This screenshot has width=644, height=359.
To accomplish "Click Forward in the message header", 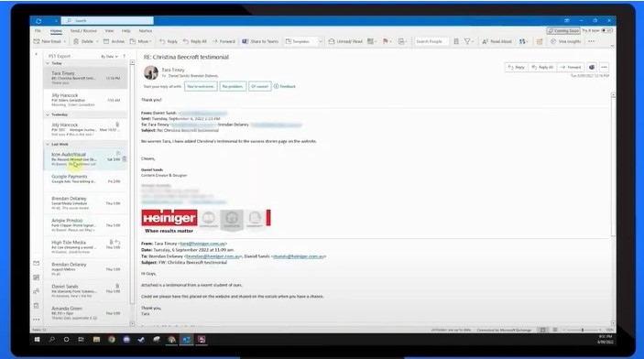I will click(571, 67).
